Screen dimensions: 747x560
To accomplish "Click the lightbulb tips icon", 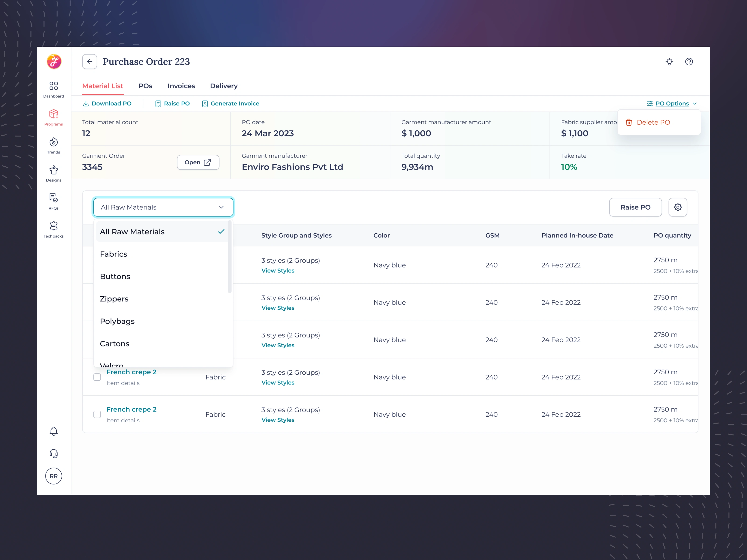I will pos(669,62).
